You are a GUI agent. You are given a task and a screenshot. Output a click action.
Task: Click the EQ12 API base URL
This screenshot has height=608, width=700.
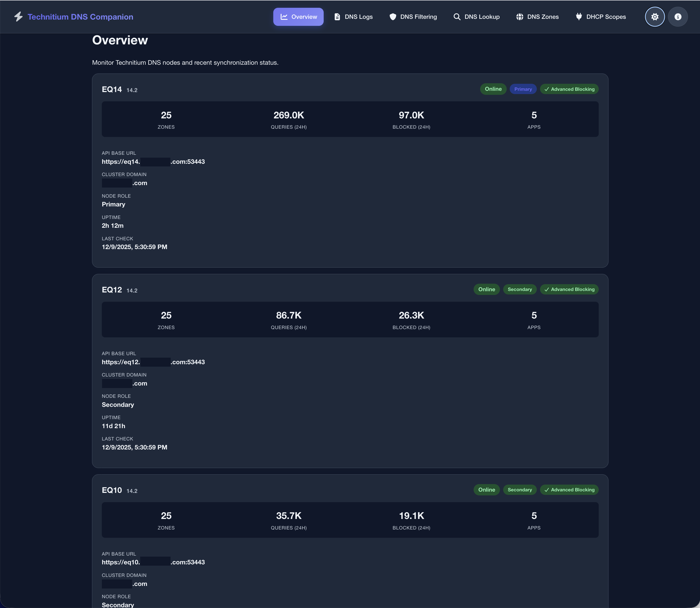click(x=153, y=362)
